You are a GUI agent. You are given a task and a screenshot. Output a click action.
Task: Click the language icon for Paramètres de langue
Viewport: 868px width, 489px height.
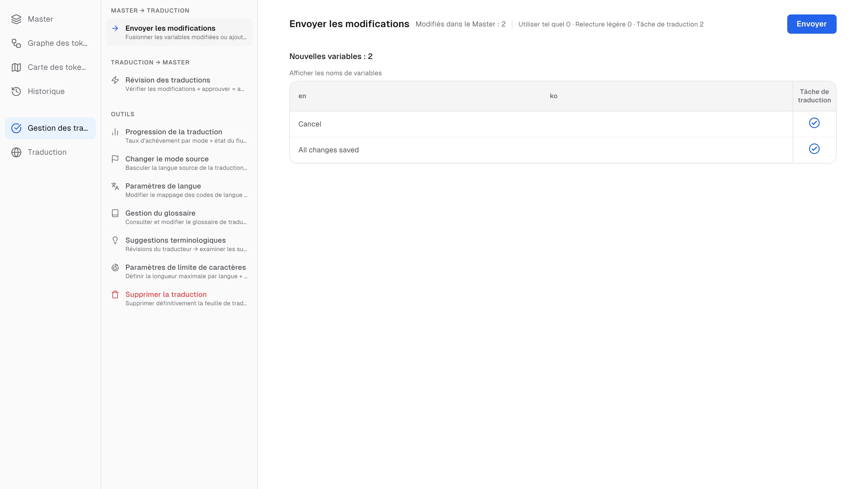coord(115,186)
